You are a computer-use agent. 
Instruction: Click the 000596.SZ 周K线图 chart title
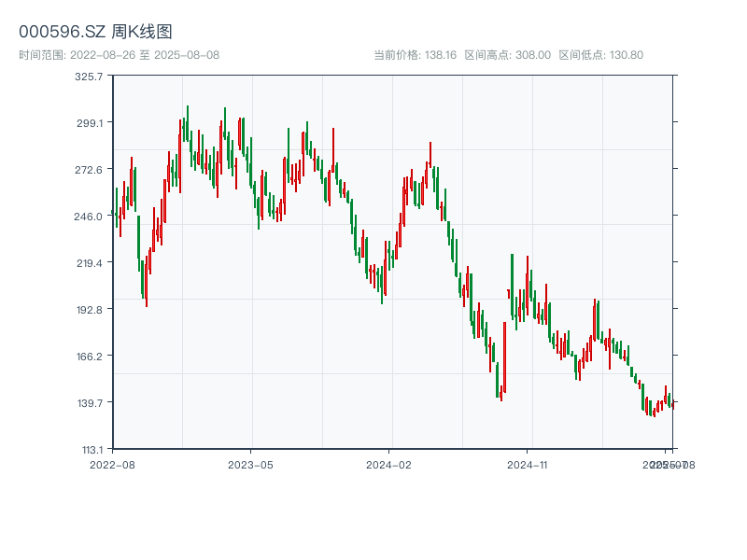click(95, 32)
